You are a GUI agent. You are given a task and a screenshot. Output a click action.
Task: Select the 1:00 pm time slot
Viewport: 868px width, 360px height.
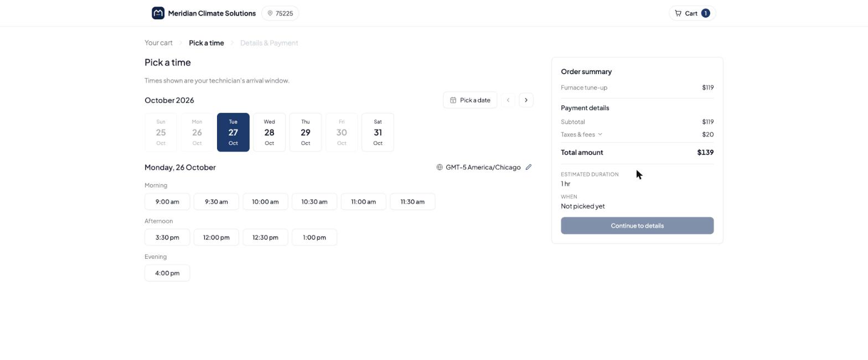pyautogui.click(x=314, y=237)
